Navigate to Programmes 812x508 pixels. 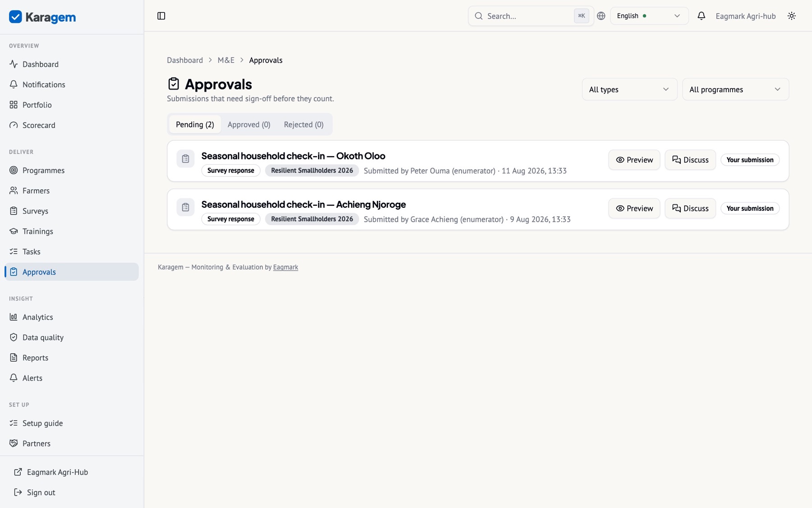point(72,170)
